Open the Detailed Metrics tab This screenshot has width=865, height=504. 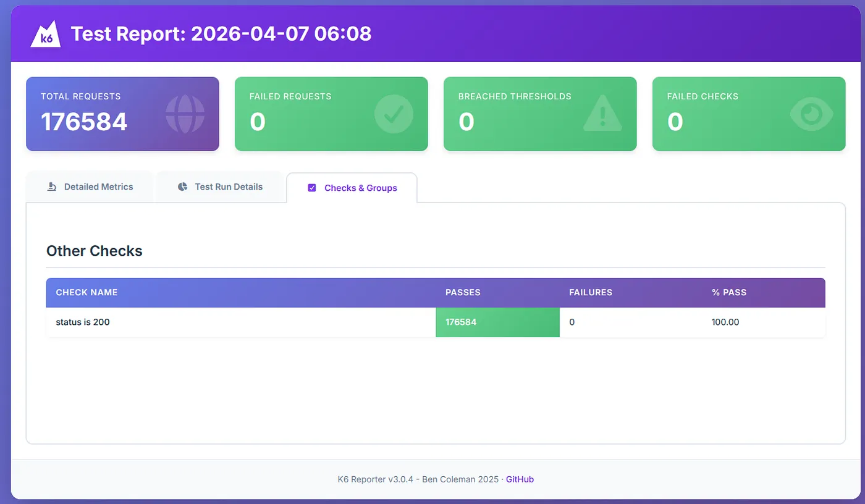[90, 187]
